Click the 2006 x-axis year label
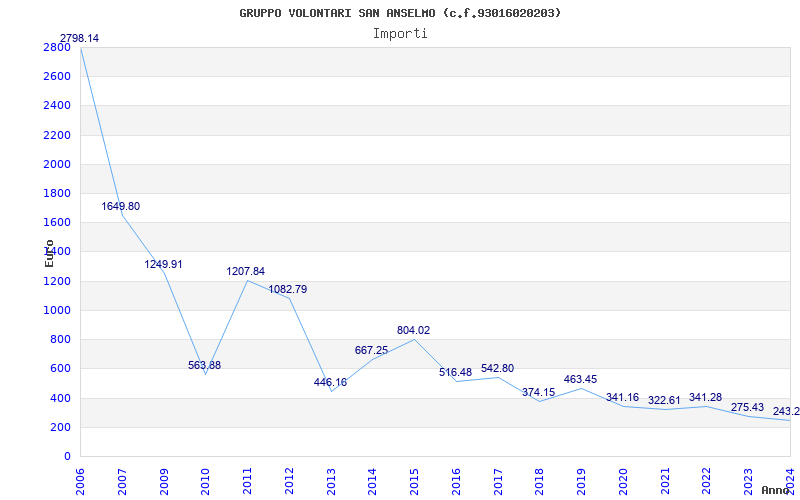 (x=80, y=482)
